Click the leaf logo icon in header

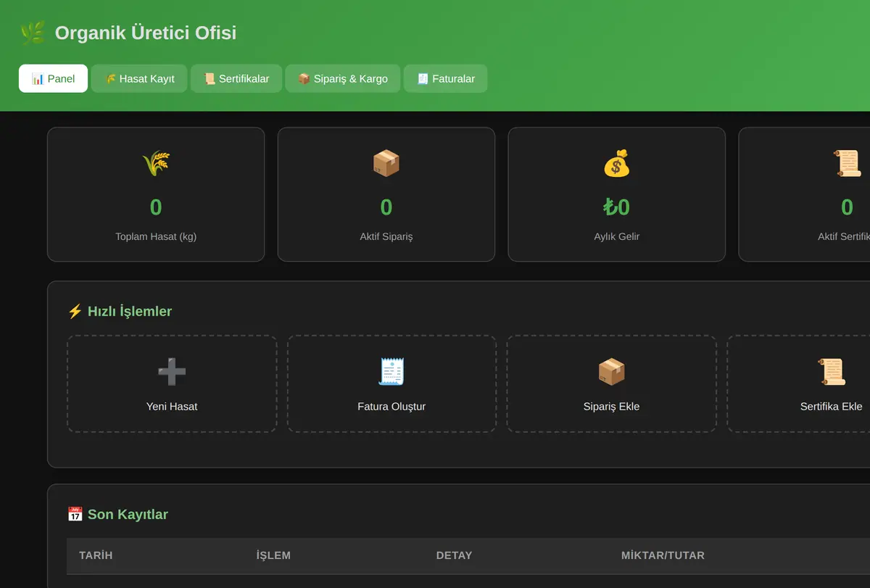point(33,33)
